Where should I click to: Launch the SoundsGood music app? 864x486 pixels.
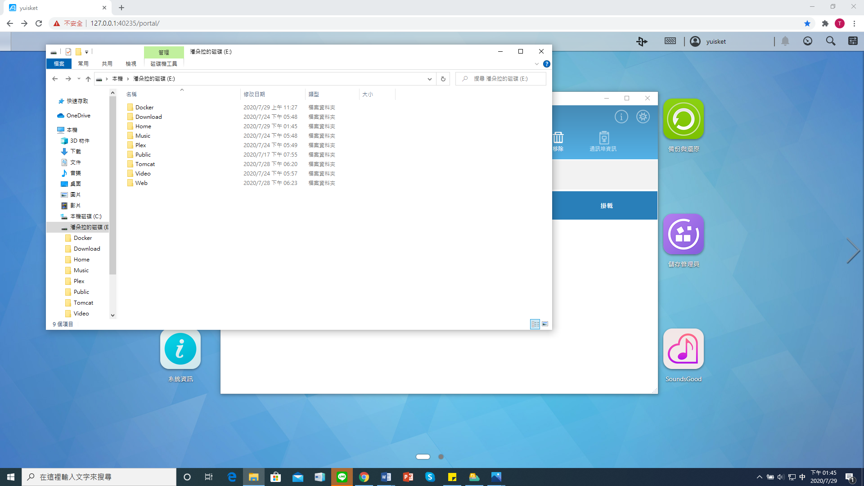683,349
